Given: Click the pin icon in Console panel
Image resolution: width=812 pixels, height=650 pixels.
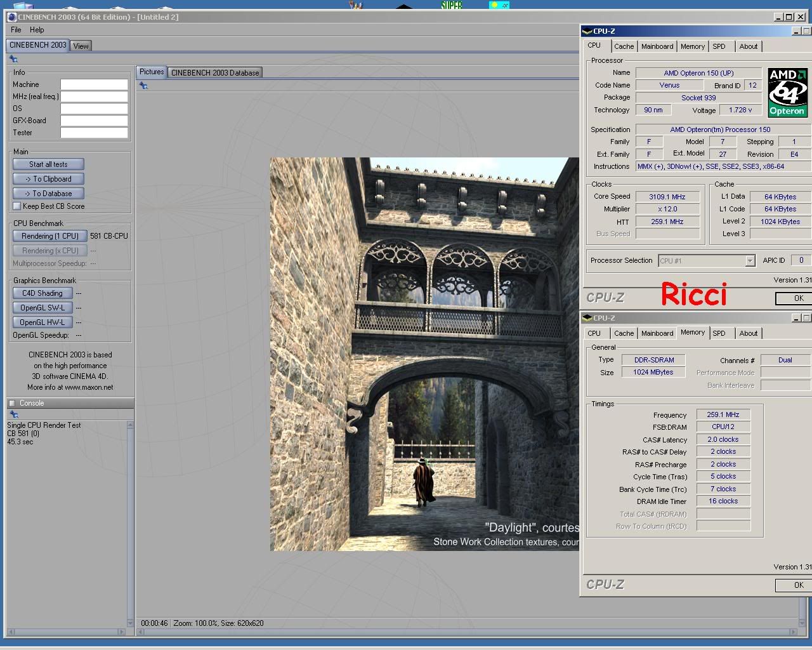Looking at the screenshot, I should point(13,415).
